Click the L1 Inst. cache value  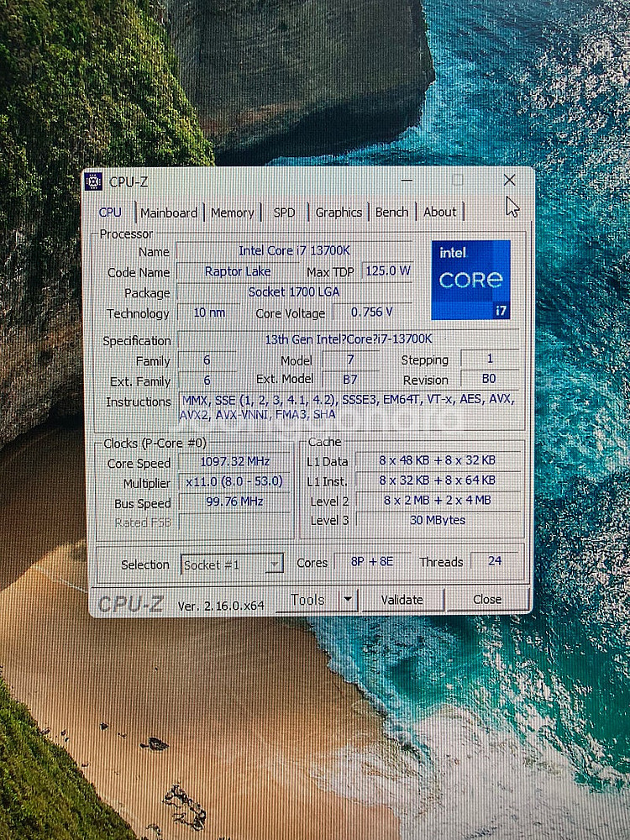tap(437, 480)
